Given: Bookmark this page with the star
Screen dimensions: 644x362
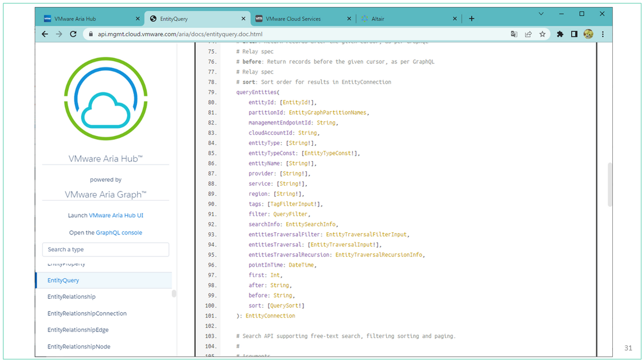Looking at the screenshot, I should point(543,34).
